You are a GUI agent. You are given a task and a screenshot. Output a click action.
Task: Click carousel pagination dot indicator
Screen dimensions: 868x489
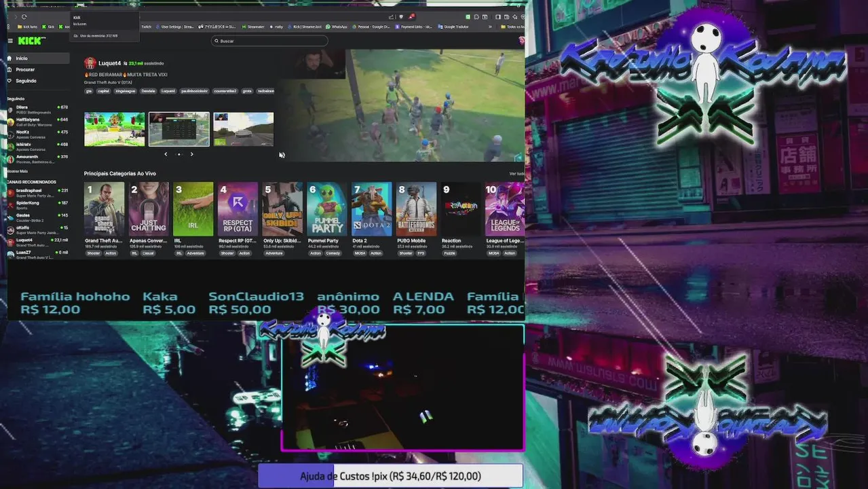point(178,154)
